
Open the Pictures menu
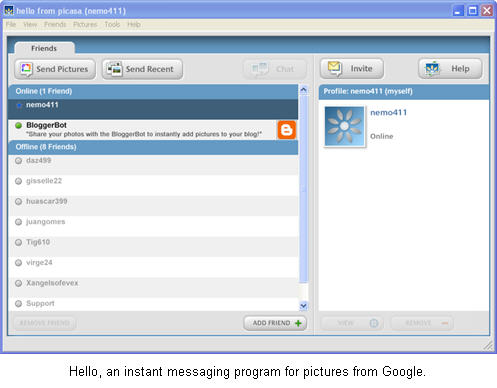pos(85,24)
